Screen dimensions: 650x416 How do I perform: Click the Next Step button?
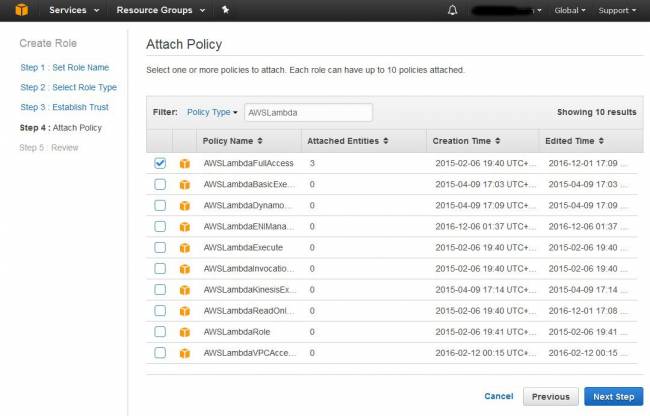(x=612, y=397)
